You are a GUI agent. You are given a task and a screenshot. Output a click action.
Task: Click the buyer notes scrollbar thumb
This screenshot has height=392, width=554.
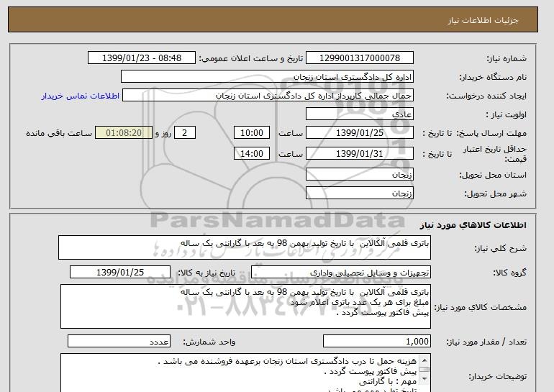coord(424,370)
